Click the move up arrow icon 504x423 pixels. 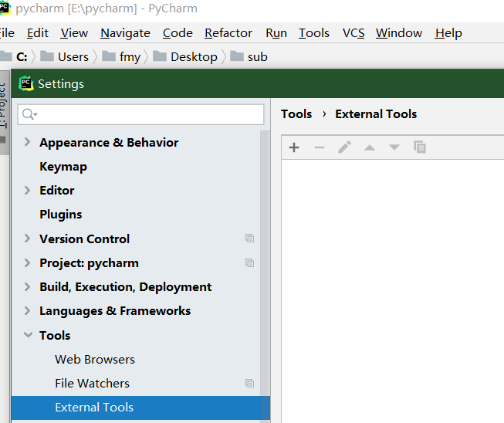[370, 147]
